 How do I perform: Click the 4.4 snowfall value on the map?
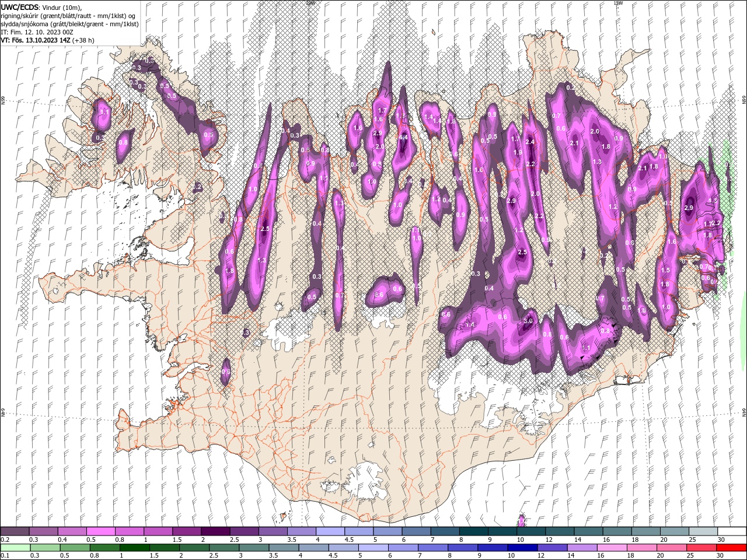403,138
